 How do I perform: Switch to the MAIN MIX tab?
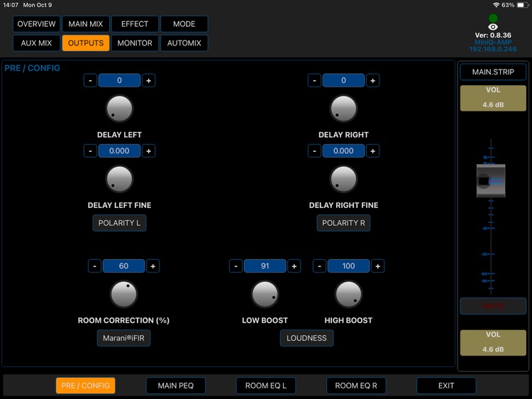pos(86,24)
